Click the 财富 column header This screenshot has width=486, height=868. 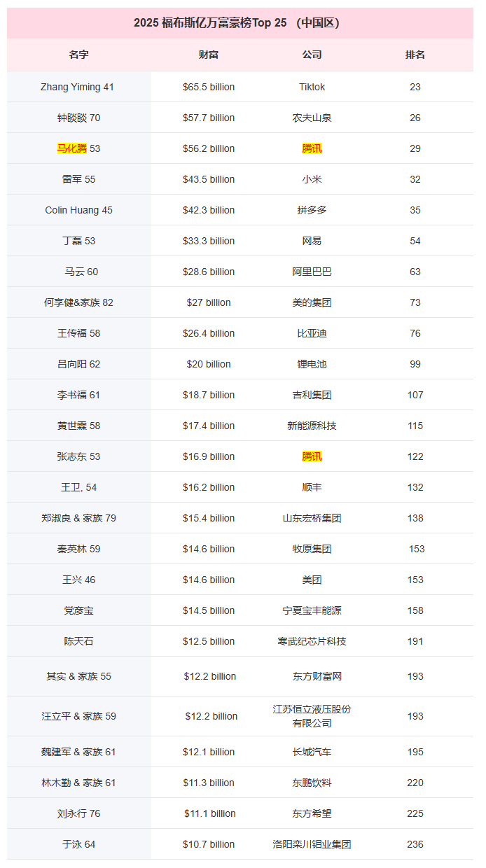click(209, 55)
